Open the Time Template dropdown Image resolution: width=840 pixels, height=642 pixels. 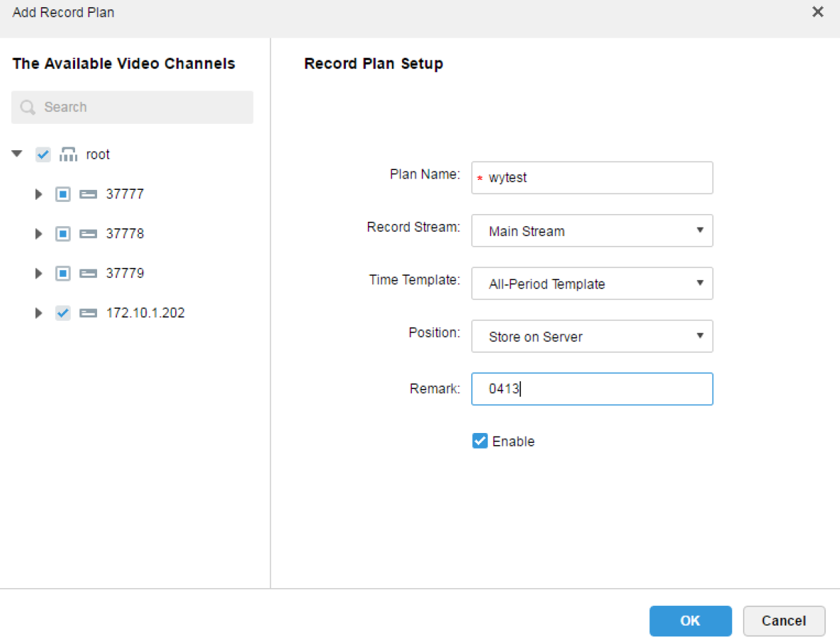pyautogui.click(x=592, y=283)
